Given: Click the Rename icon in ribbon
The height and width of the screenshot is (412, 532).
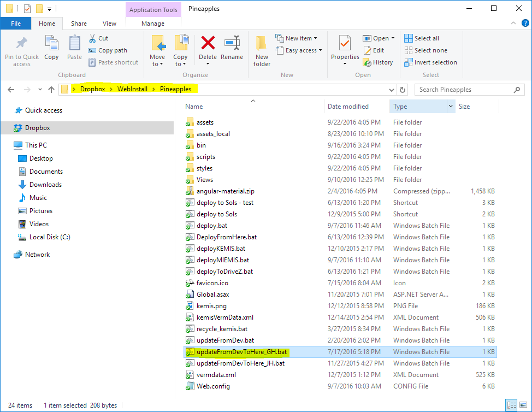Looking at the screenshot, I should click(232, 48).
